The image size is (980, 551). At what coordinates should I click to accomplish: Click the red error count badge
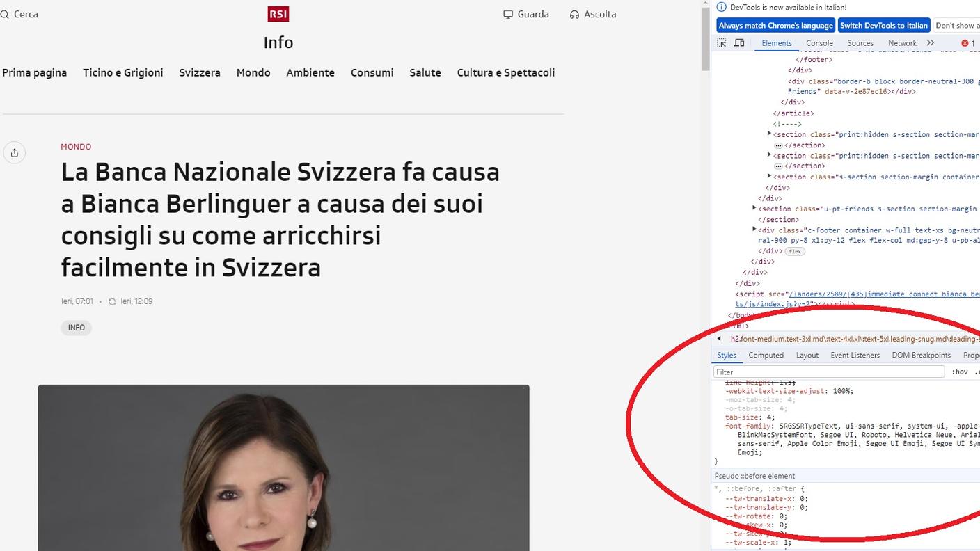pyautogui.click(x=968, y=43)
